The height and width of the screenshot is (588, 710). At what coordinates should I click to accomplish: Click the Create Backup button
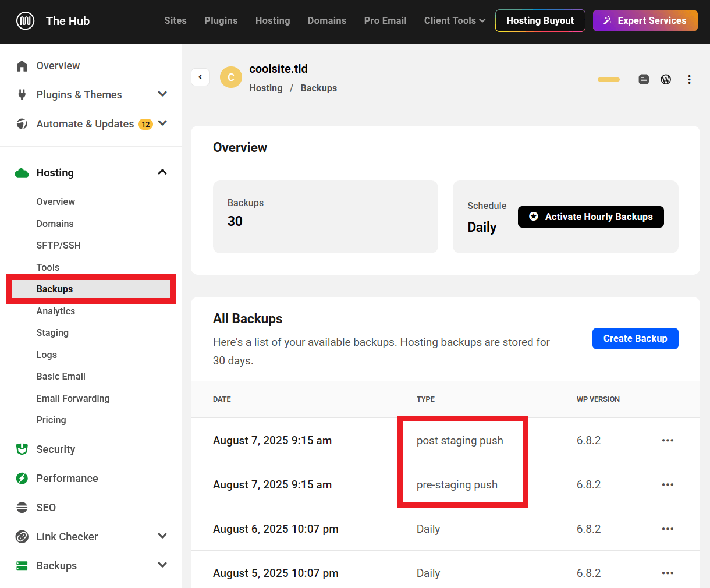pyautogui.click(x=635, y=338)
